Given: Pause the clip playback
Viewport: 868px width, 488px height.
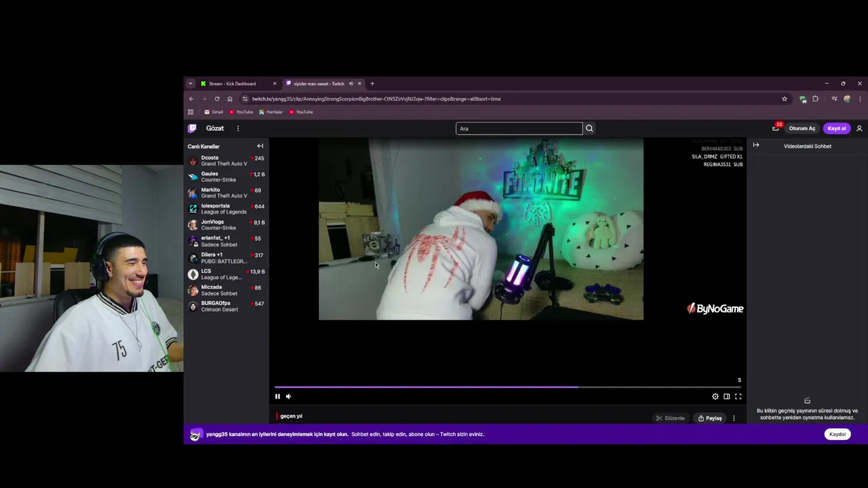Looking at the screenshot, I should pyautogui.click(x=277, y=396).
